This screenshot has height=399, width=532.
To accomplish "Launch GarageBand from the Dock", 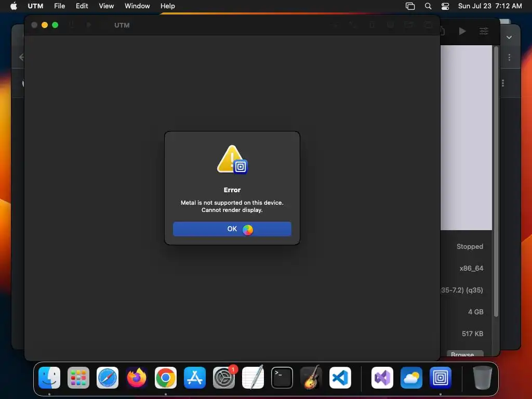I will coord(311,378).
